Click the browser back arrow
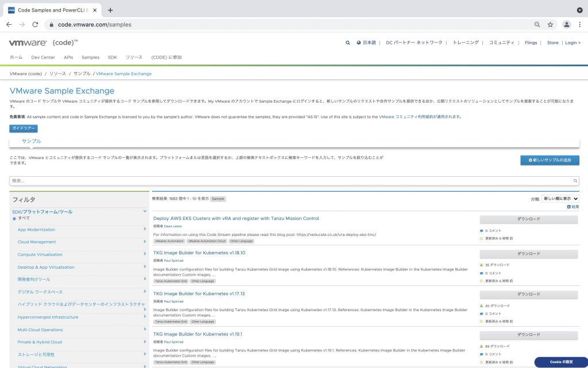This screenshot has width=588, height=368. pyautogui.click(x=9, y=25)
